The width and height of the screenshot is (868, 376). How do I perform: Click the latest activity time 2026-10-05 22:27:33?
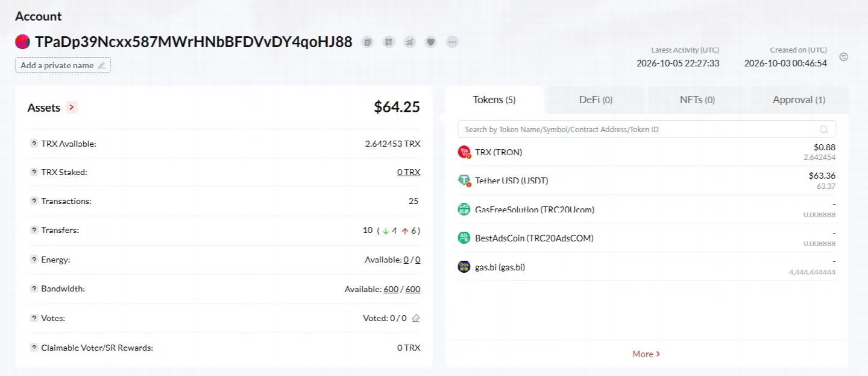point(678,63)
